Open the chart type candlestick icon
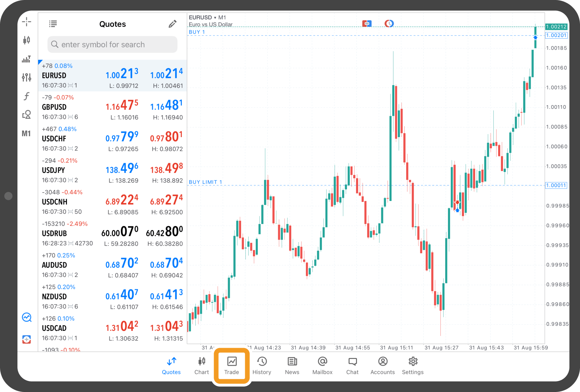The height and width of the screenshot is (392, 580). tap(26, 40)
